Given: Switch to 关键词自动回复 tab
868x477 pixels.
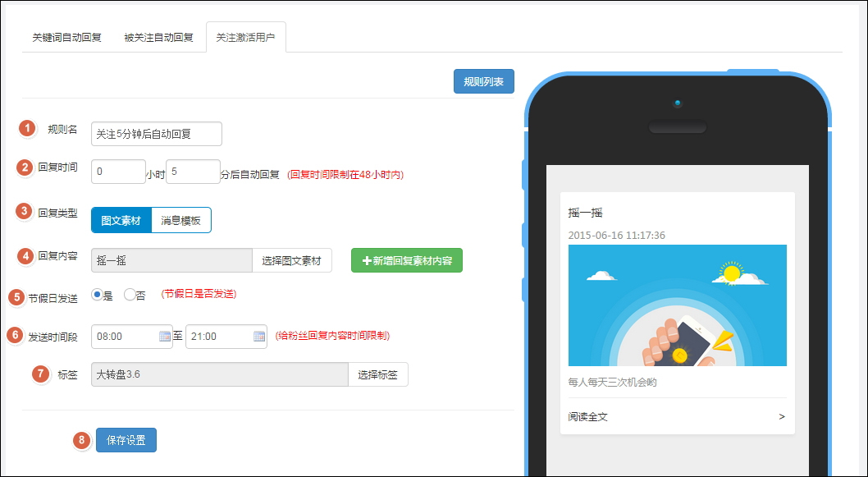Looking at the screenshot, I should point(66,38).
